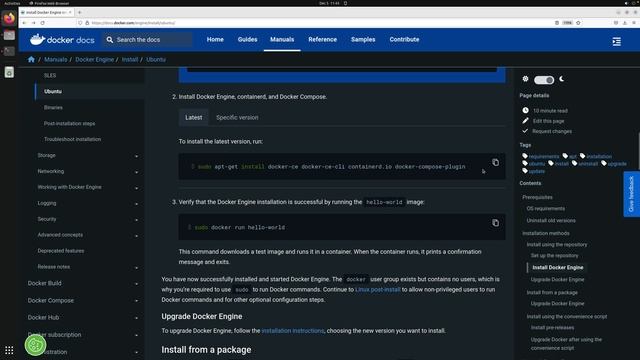Click the Give feedback side button
Viewport: 640px width, 360px height.
(x=631, y=194)
